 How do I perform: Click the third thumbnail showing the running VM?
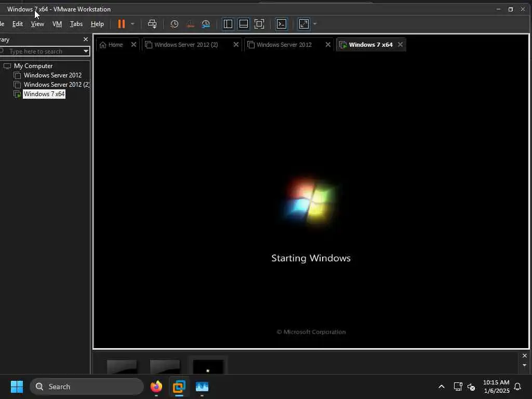pos(208,367)
